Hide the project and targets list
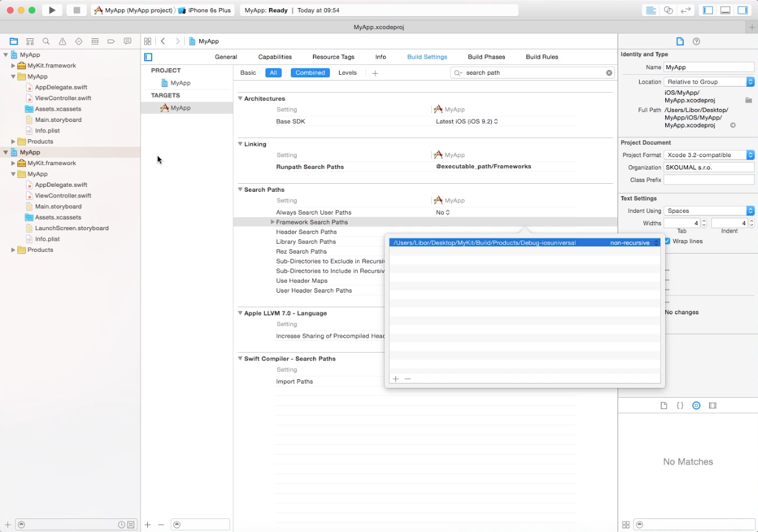 (148, 57)
